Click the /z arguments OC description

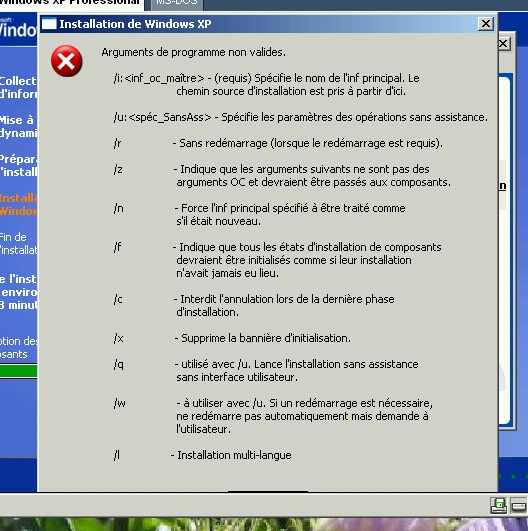point(282,176)
